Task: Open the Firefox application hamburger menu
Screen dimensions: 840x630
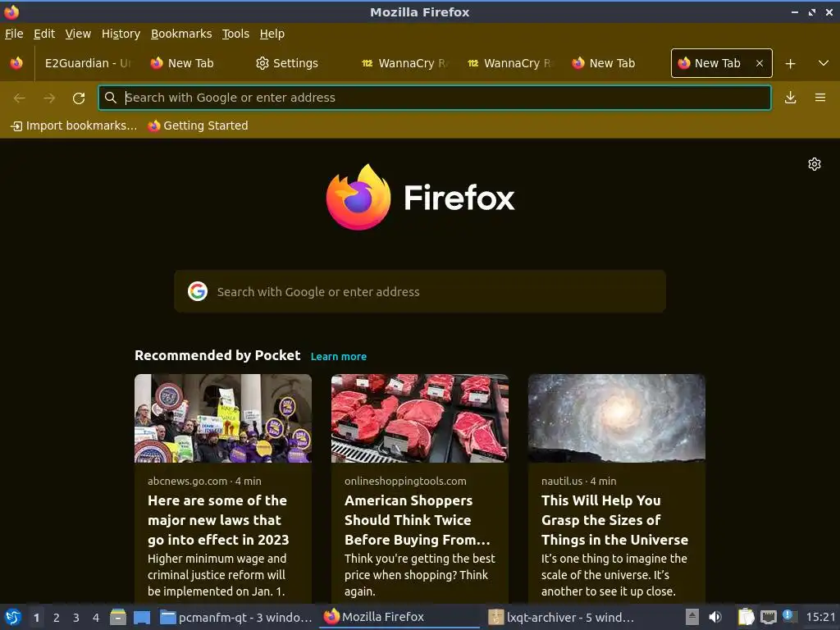Action: pyautogui.click(x=820, y=98)
